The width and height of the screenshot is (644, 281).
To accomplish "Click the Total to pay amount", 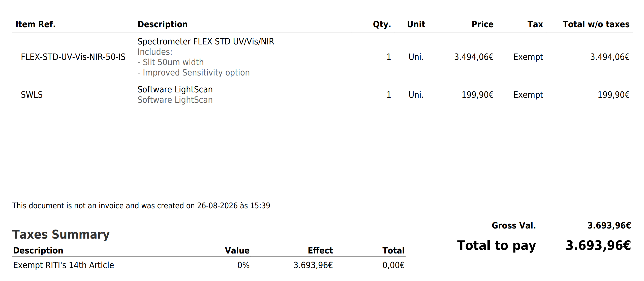I will coord(598,245).
